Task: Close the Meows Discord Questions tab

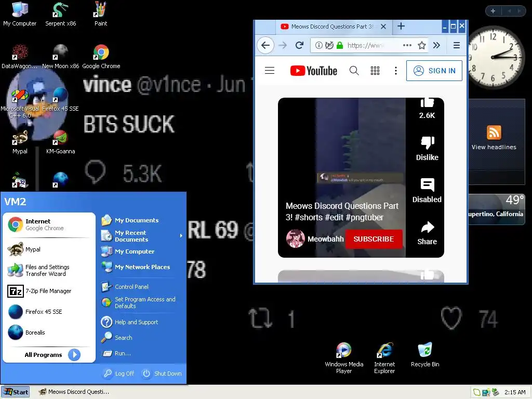Action: [383, 26]
